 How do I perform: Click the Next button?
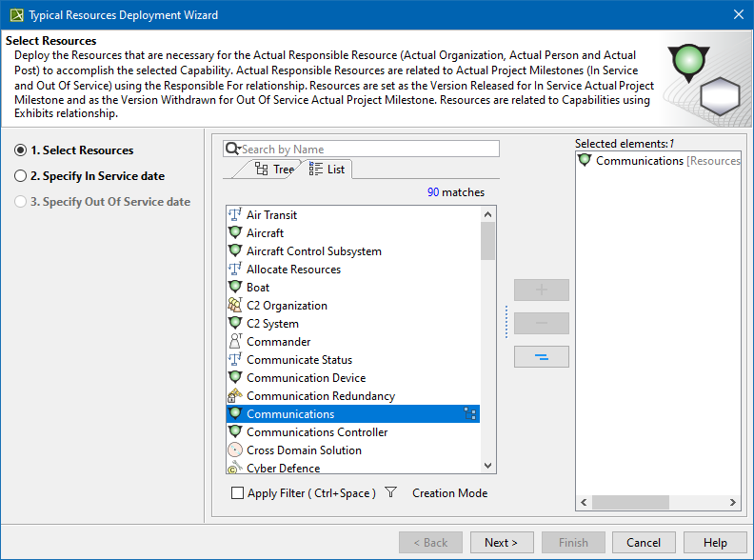[x=501, y=543]
